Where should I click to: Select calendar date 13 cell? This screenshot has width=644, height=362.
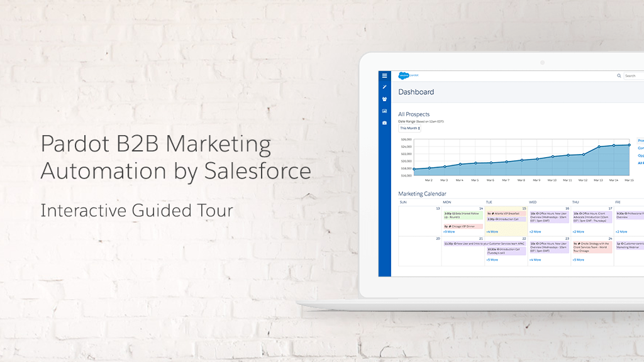click(419, 221)
